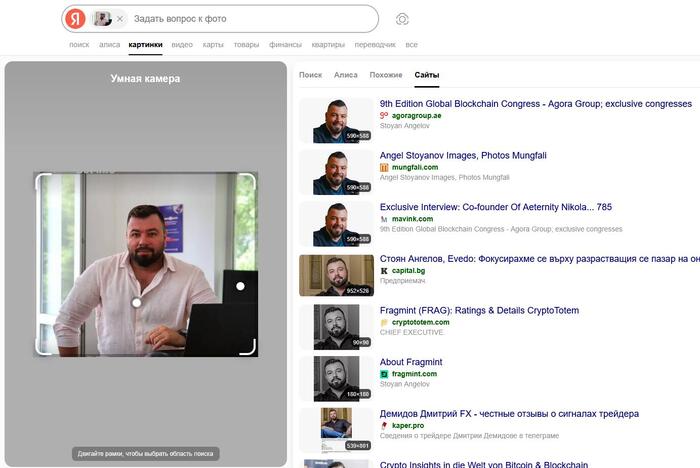
Task: Click the Yandex logo icon
Action: tap(75, 19)
